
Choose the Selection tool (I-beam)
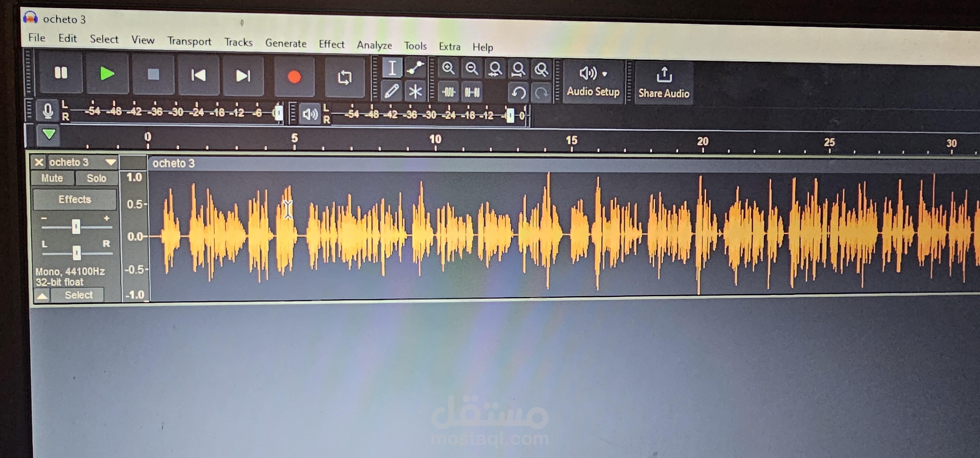(392, 68)
